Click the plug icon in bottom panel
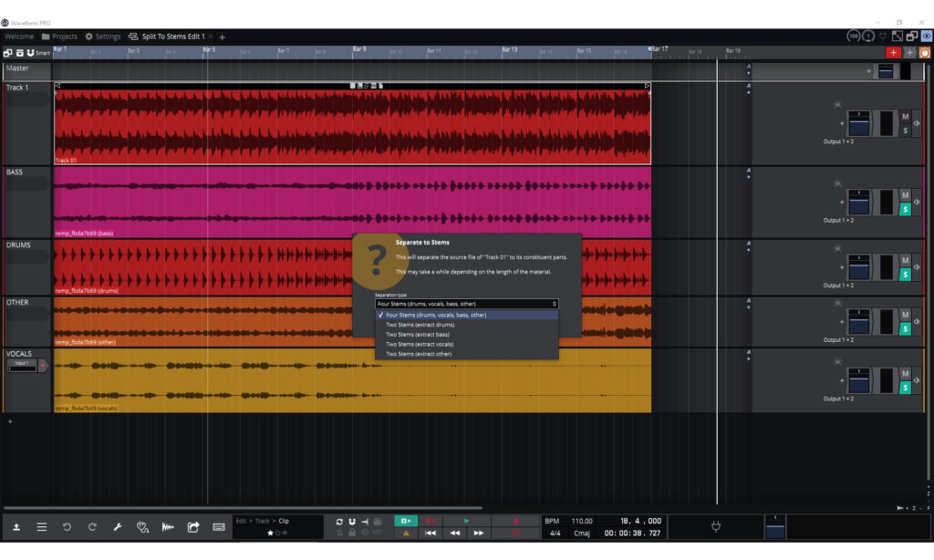Screen dimensions: 934x560 (716, 526)
